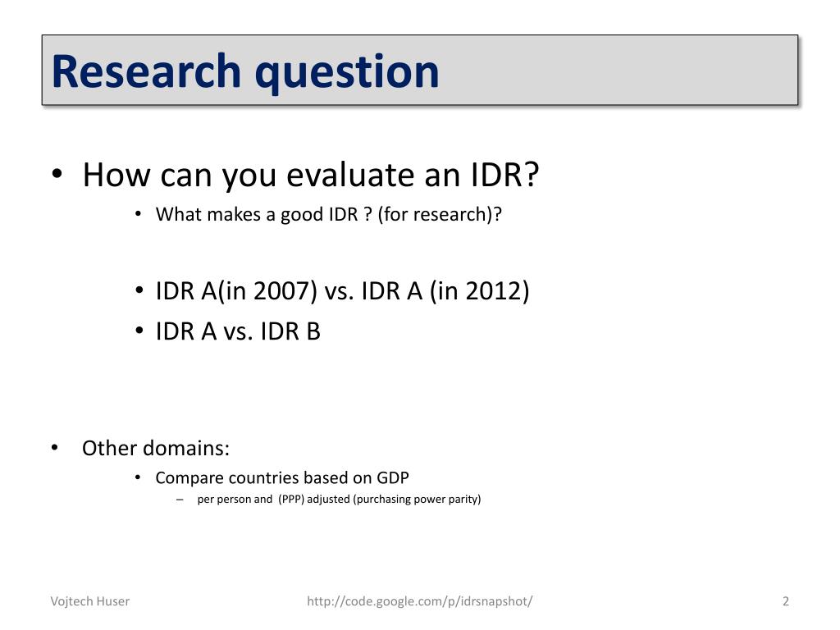This screenshot has height=630, width=840.
Task: Click the 'IDR A vs. IDR B' bullet
Action: pos(238,331)
